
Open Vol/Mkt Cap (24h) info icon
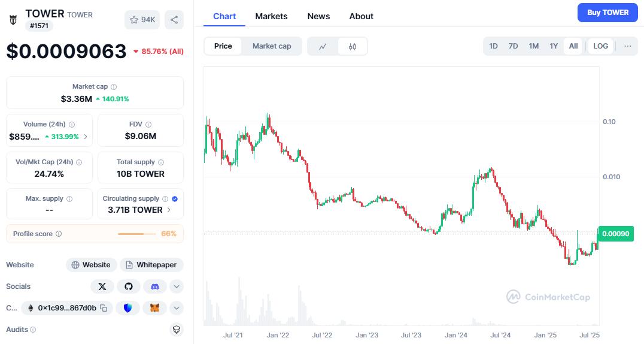[79, 162]
